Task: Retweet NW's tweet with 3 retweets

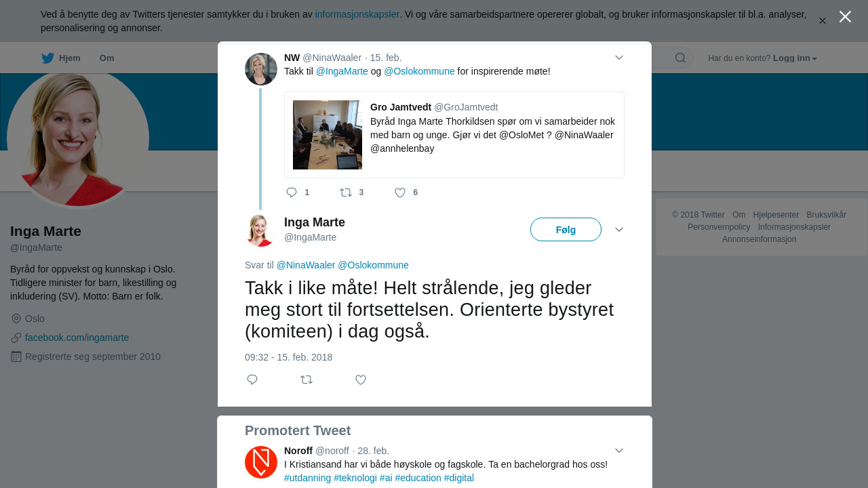Action: [346, 192]
